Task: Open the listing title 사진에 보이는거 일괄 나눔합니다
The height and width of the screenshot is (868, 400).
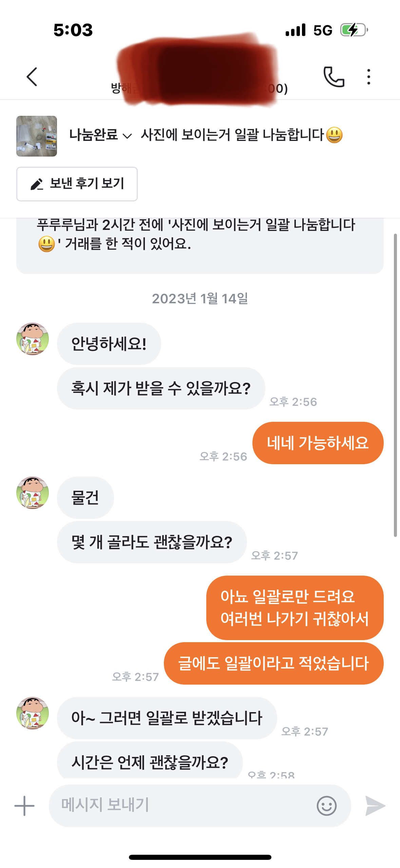Action: pos(232,135)
